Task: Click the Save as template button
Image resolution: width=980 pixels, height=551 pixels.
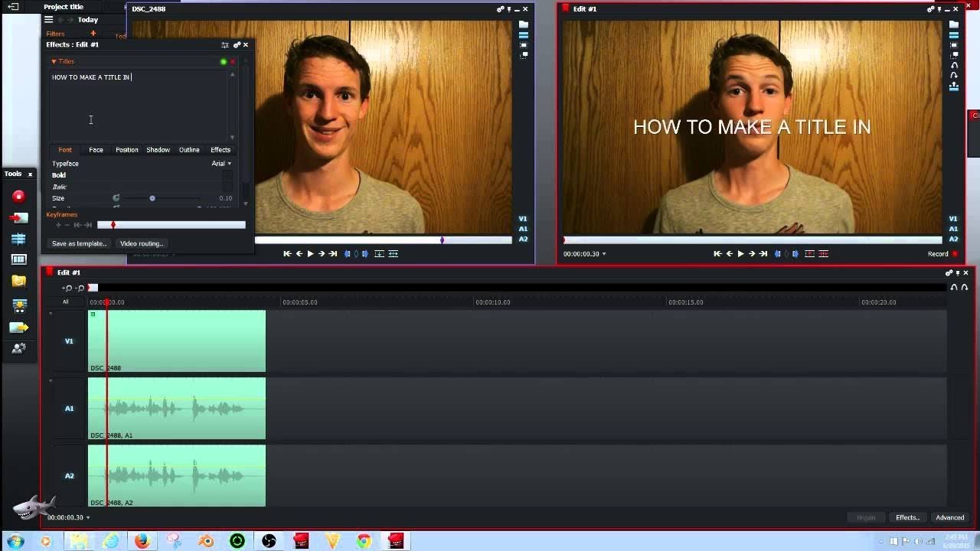Action: point(80,243)
